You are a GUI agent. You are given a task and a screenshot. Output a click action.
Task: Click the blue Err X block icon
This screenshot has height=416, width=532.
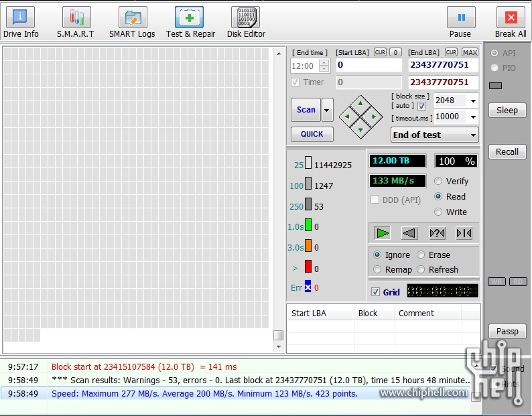308,285
